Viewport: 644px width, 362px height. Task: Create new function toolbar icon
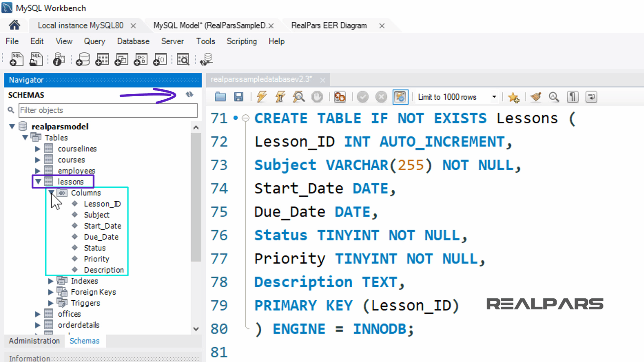tap(160, 59)
